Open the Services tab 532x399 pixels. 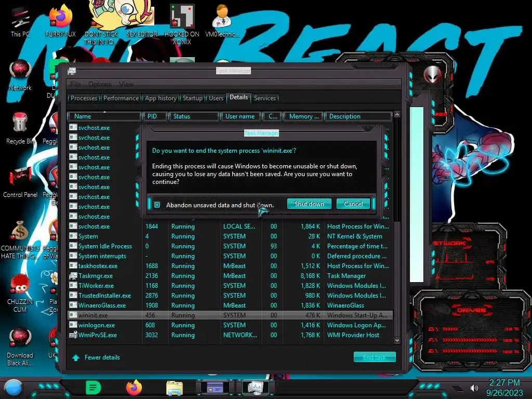[x=265, y=98]
